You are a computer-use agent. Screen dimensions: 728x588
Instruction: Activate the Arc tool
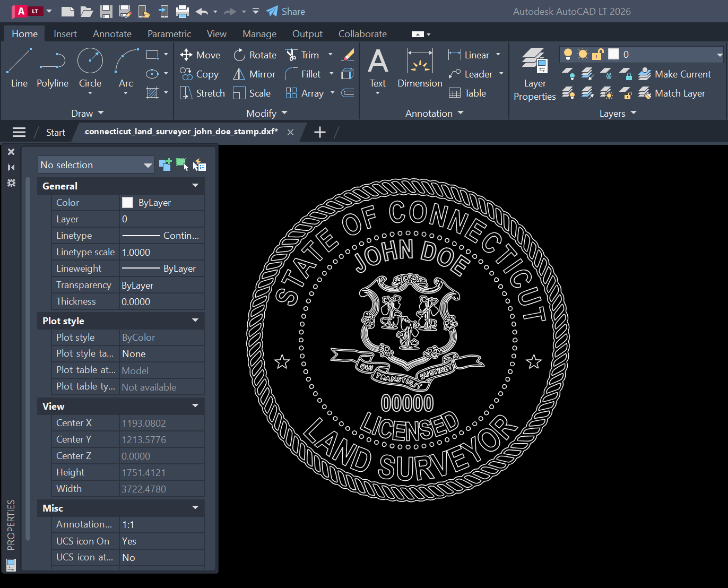coord(126,68)
